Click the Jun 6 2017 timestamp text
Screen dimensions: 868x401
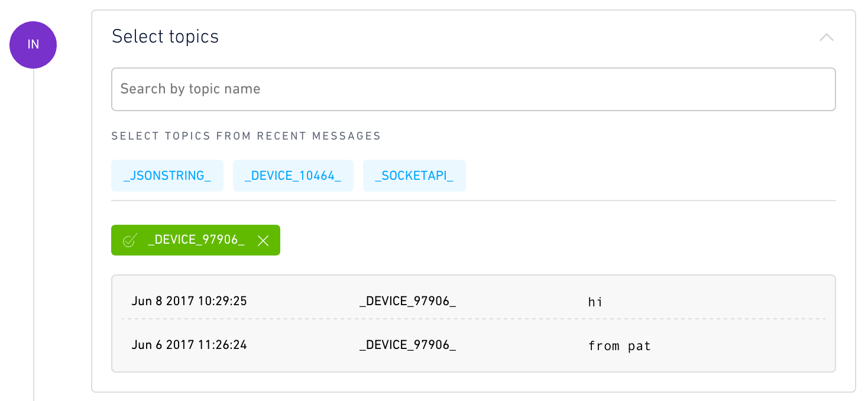click(189, 344)
